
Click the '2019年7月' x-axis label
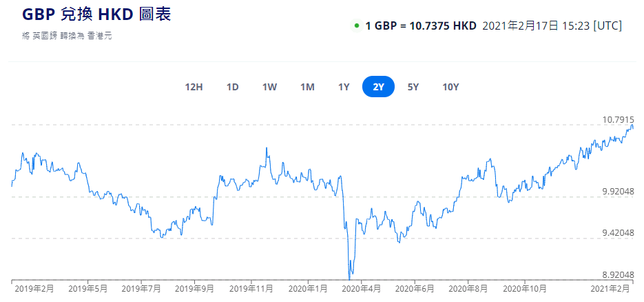point(141,289)
